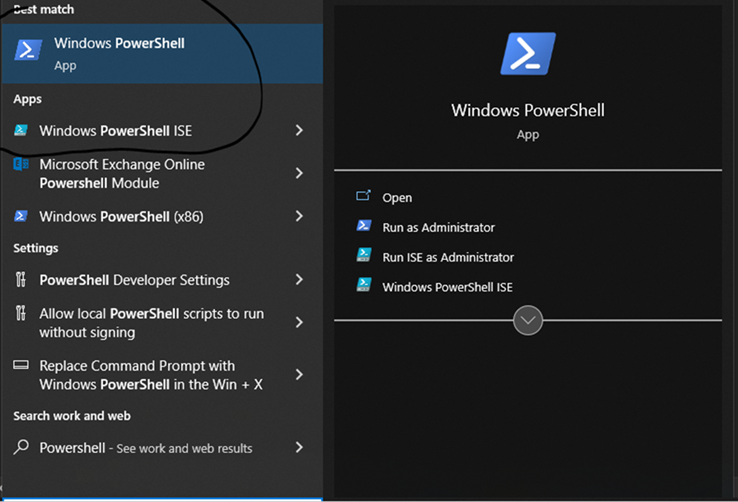The width and height of the screenshot is (738, 502).
Task: Click the Replace Command Prompt setting icon
Action: click(x=21, y=366)
